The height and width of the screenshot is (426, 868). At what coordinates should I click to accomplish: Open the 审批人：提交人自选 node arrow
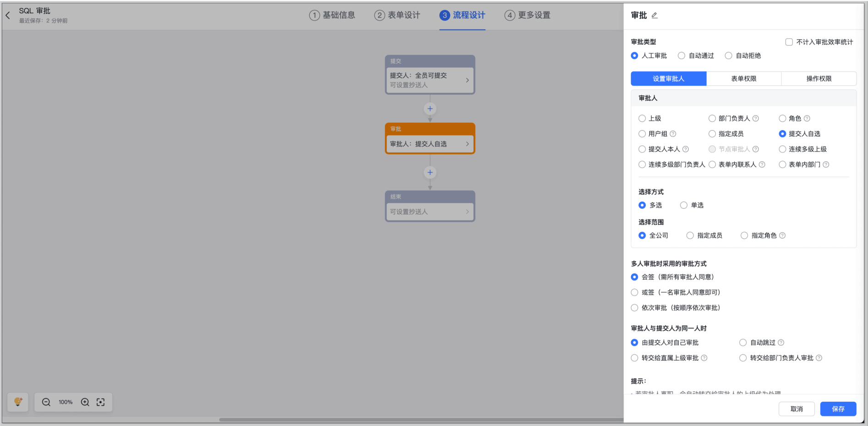[x=467, y=144]
